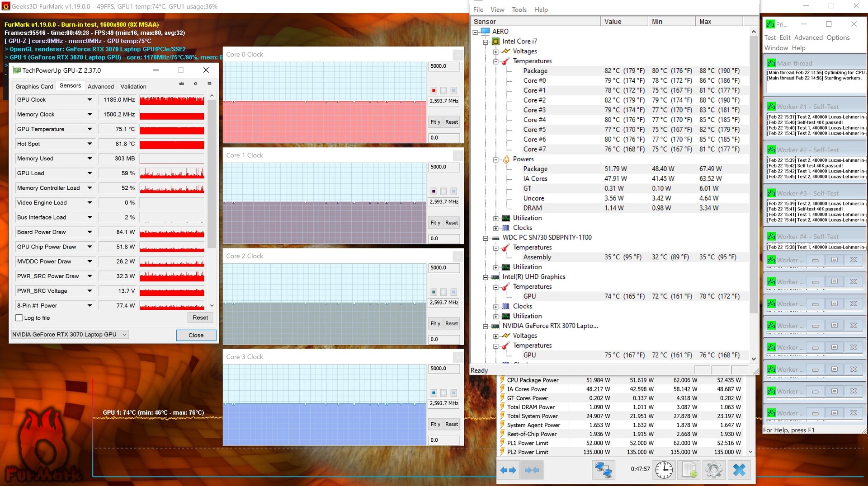Open the NVIDIA GeForce RTX 3070 Laptop GPU selector
This screenshot has width=868, height=486.
pos(70,335)
